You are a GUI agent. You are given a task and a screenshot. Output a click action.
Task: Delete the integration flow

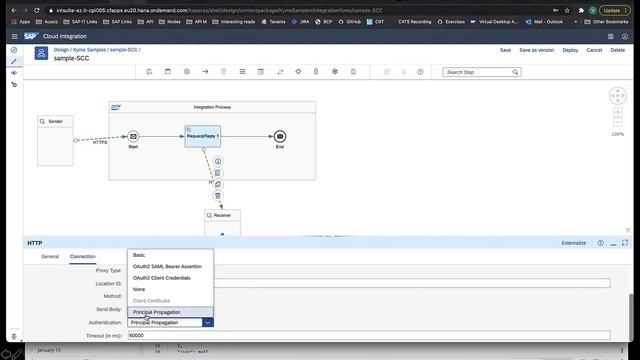click(x=617, y=50)
